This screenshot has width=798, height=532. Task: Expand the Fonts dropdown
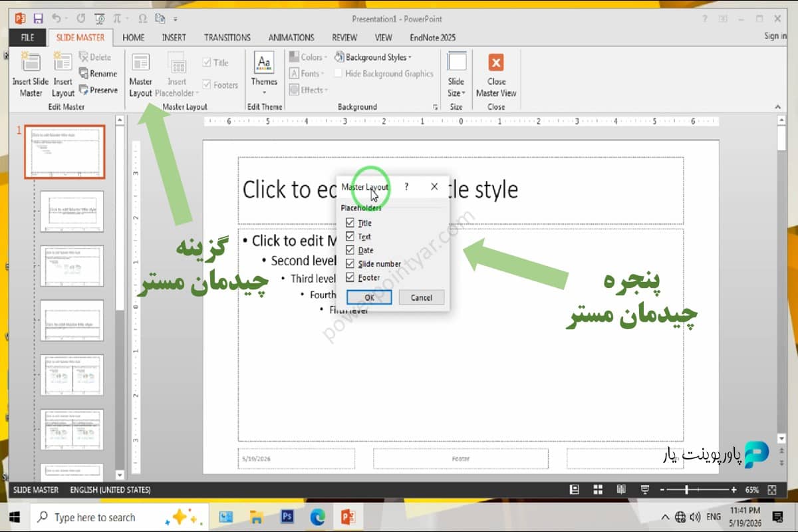pos(307,74)
